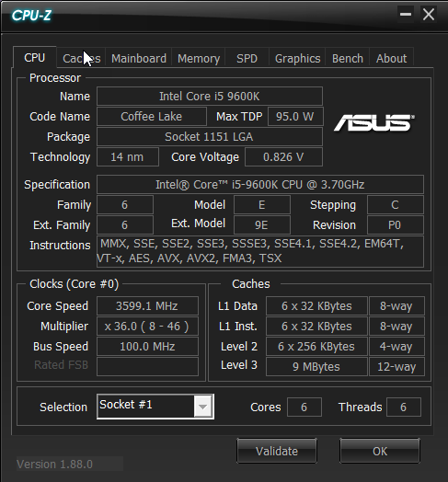Click the Revision value P0
Image resolution: width=448 pixels, height=482 pixels.
[396, 225]
